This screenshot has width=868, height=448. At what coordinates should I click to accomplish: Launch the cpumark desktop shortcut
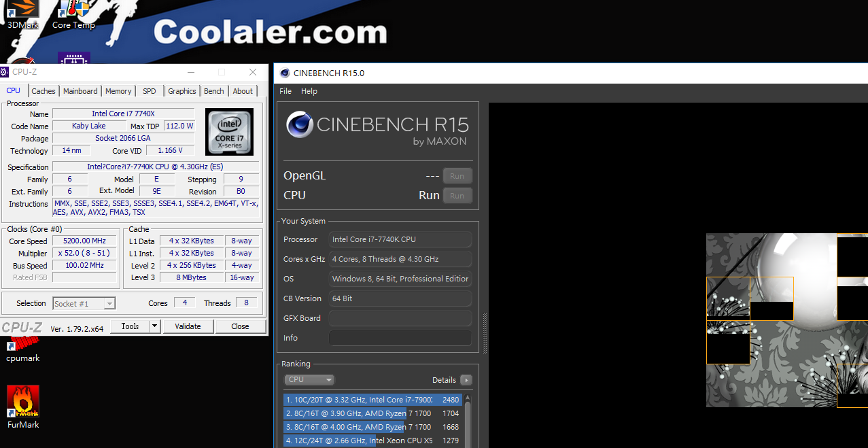(23, 351)
